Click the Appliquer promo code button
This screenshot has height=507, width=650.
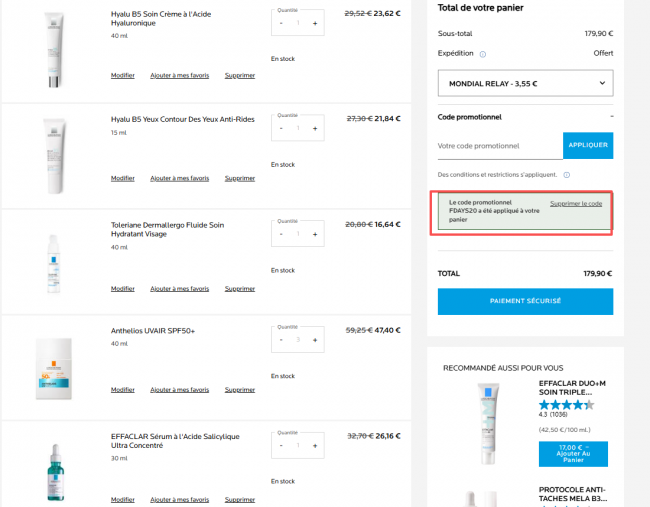pos(588,145)
